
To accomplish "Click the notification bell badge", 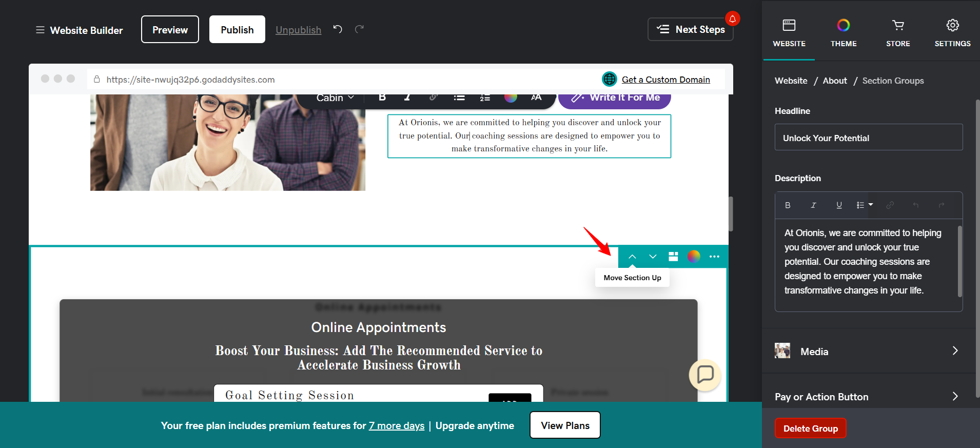I will pyautogui.click(x=733, y=18).
